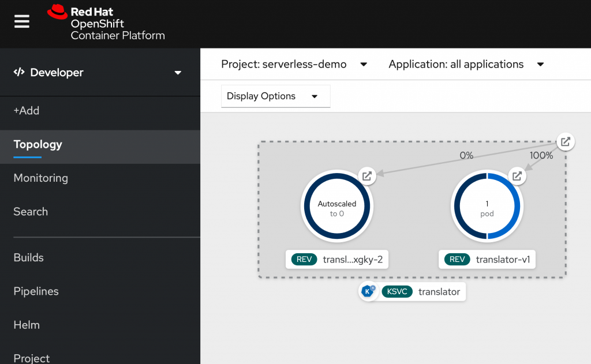Open Monitoring from the sidebar
This screenshot has width=591, height=364.
(x=40, y=178)
